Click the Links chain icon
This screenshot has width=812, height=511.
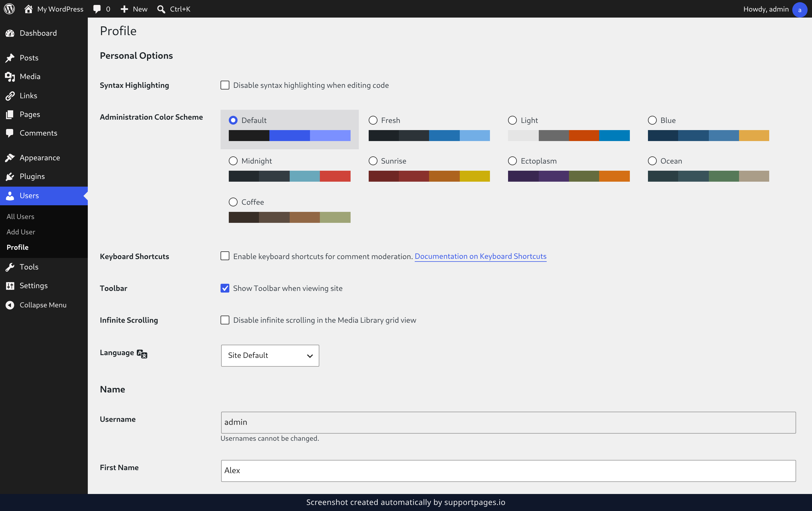10,96
